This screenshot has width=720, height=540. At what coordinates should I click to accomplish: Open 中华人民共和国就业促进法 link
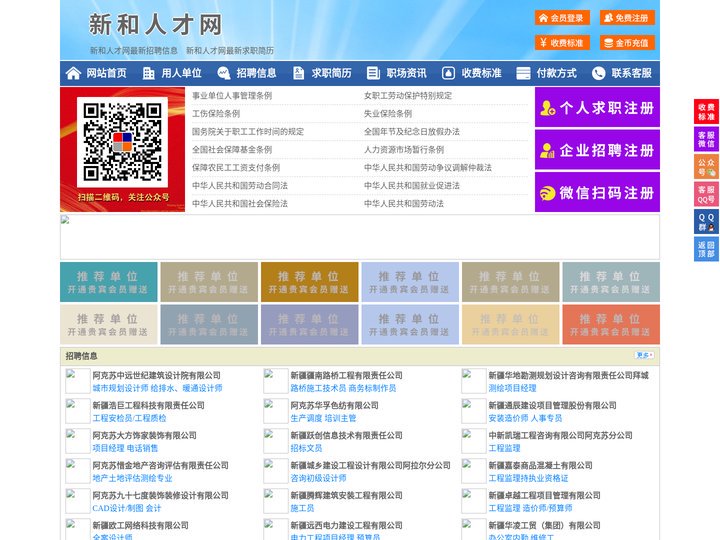click(411, 186)
